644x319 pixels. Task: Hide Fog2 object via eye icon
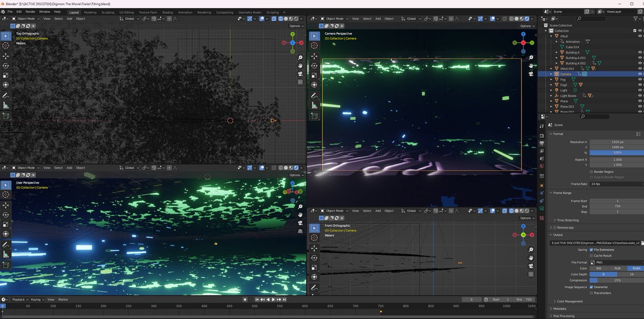[x=640, y=85]
